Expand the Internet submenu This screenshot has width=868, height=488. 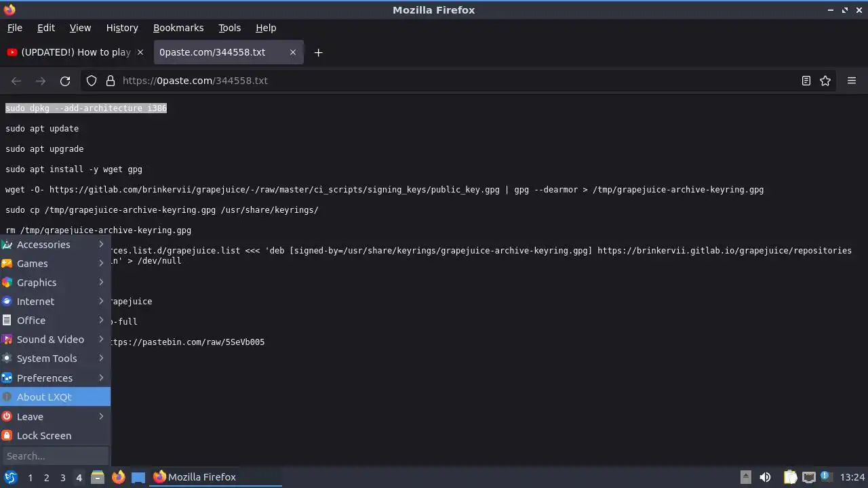coord(55,302)
